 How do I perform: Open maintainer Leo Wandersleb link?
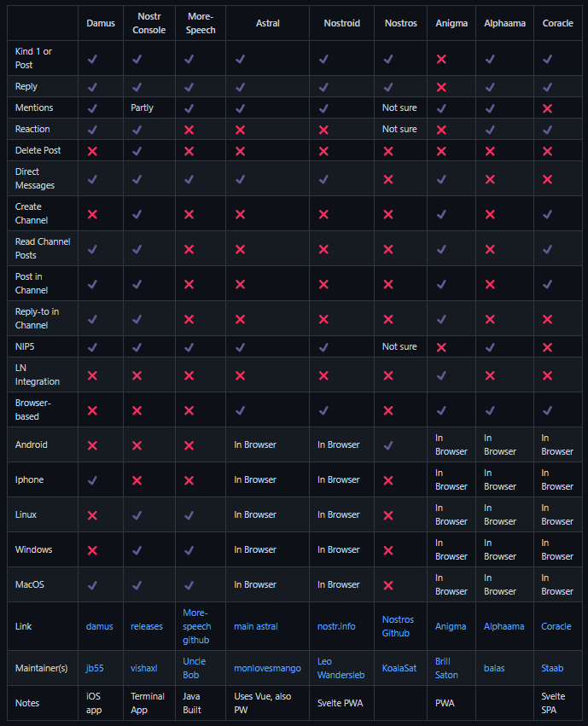tap(341, 668)
